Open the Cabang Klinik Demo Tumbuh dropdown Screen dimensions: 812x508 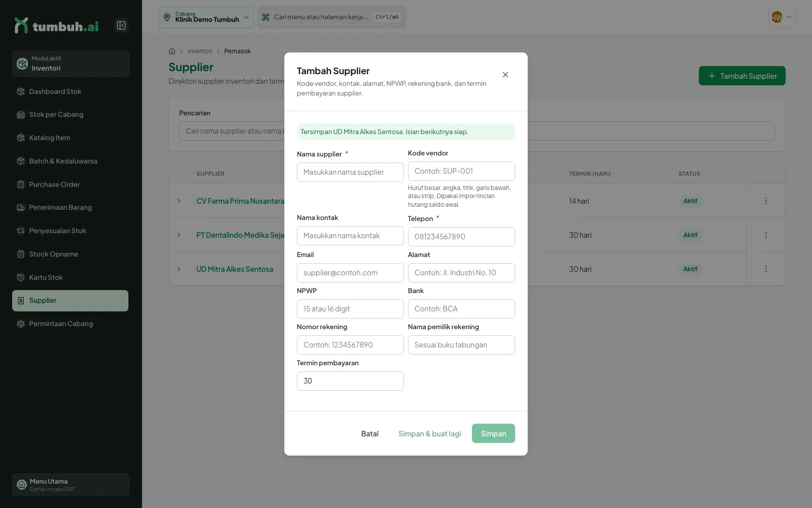click(x=206, y=17)
